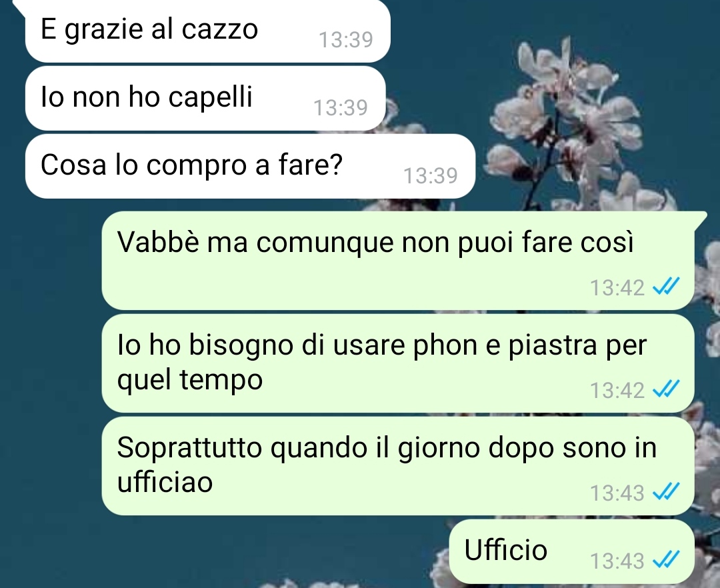Tap the 13:42 timestamp on the 'quel tempo' message

point(617,391)
